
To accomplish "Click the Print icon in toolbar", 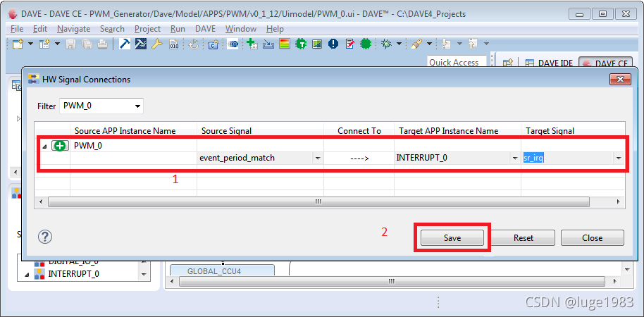I will tap(102, 44).
